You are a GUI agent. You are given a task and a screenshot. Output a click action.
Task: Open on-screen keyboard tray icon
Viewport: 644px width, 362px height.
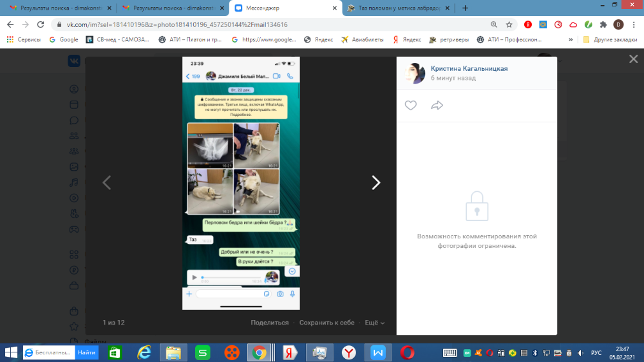tap(450, 352)
